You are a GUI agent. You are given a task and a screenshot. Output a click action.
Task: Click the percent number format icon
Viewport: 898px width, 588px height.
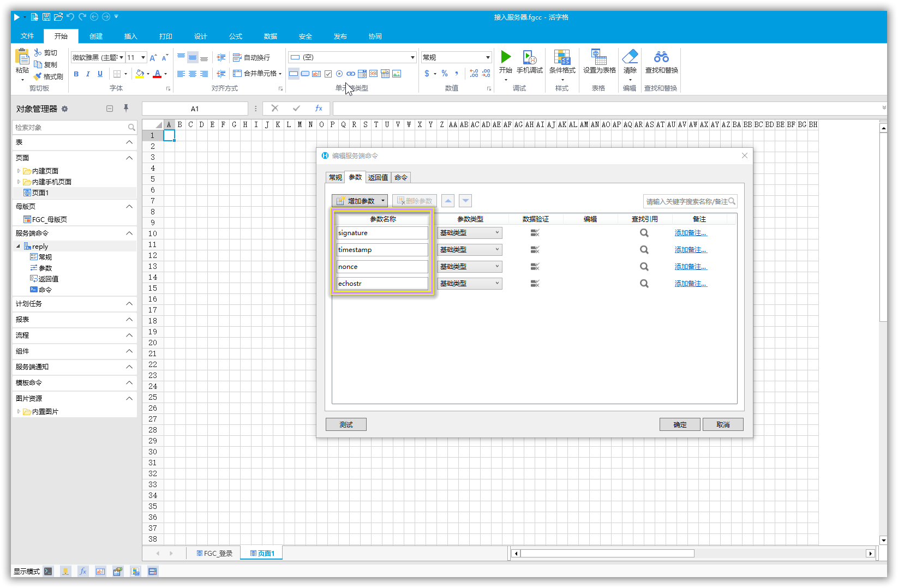pos(445,74)
